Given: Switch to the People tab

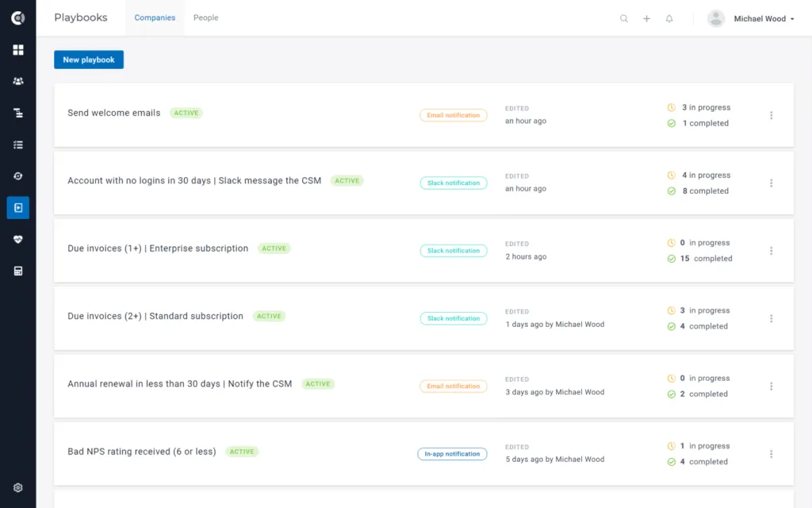Looking at the screenshot, I should pos(205,17).
